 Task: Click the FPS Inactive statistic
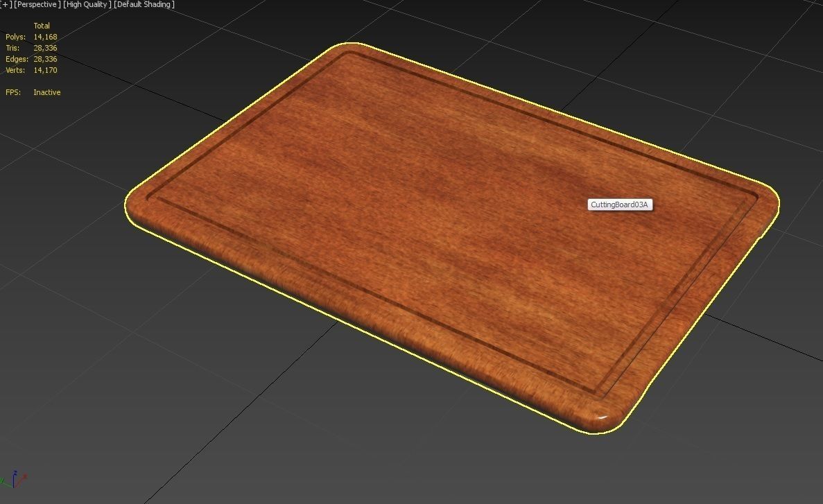(x=33, y=92)
